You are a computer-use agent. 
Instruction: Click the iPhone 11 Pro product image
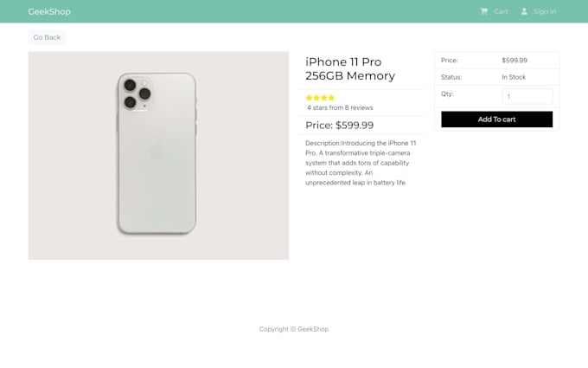tap(158, 155)
